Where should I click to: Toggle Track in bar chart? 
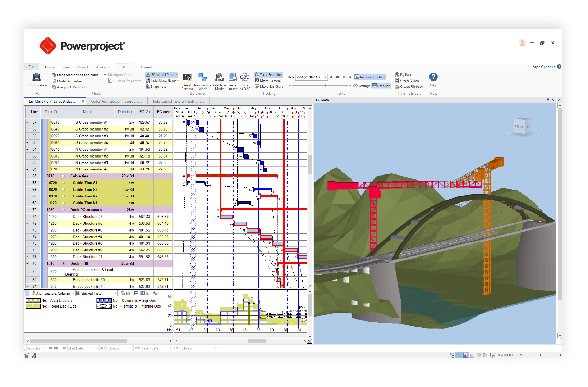(x=370, y=77)
